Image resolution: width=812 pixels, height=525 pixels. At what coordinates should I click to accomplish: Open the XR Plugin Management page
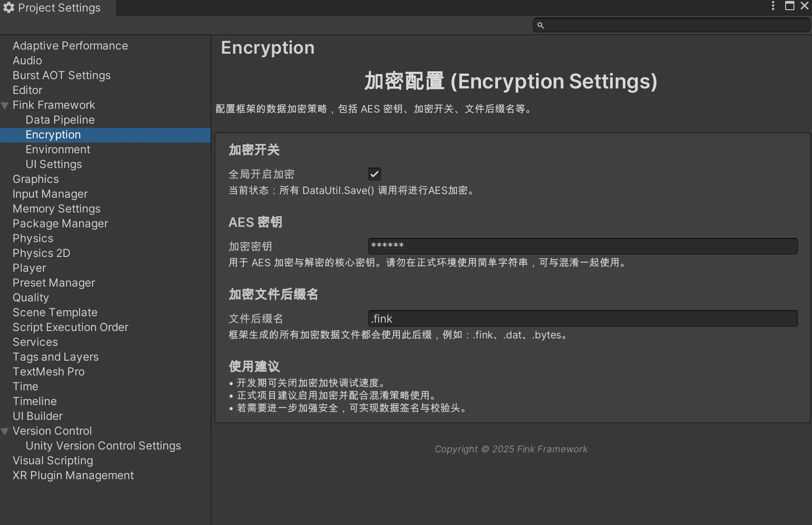pos(73,475)
